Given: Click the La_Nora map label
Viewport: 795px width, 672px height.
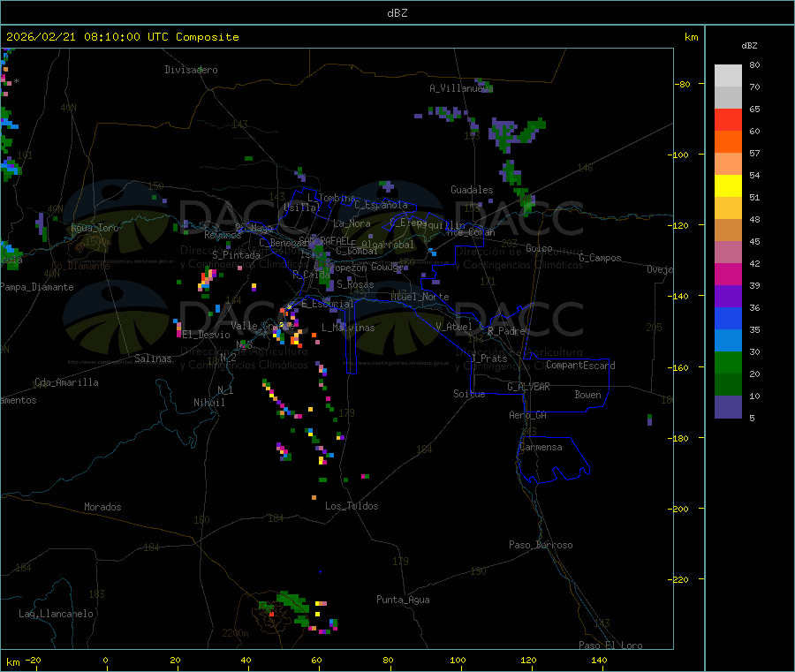Looking at the screenshot, I should [x=352, y=223].
